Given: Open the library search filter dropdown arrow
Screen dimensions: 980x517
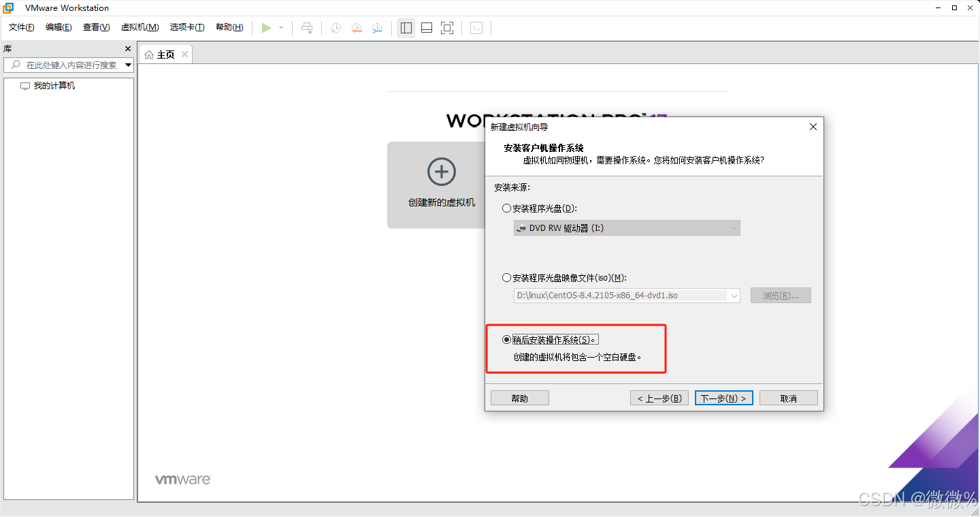Looking at the screenshot, I should [128, 65].
